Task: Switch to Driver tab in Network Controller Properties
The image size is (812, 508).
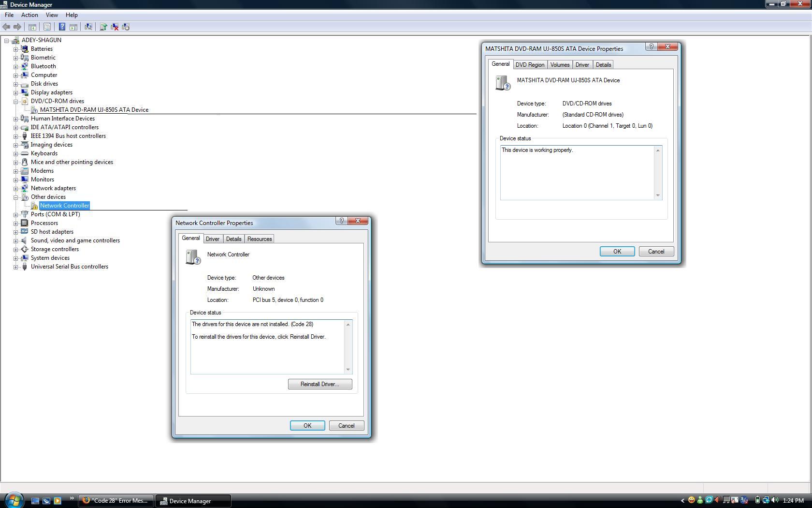Action: (213, 239)
